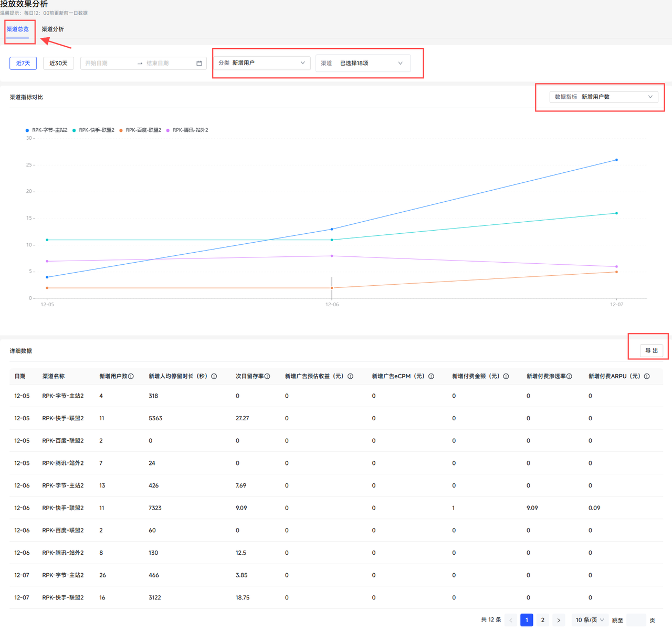Viewport: 672px width, 632px height.
Task: Click the 12-07 blue data point at 26
Action: pyautogui.click(x=616, y=160)
